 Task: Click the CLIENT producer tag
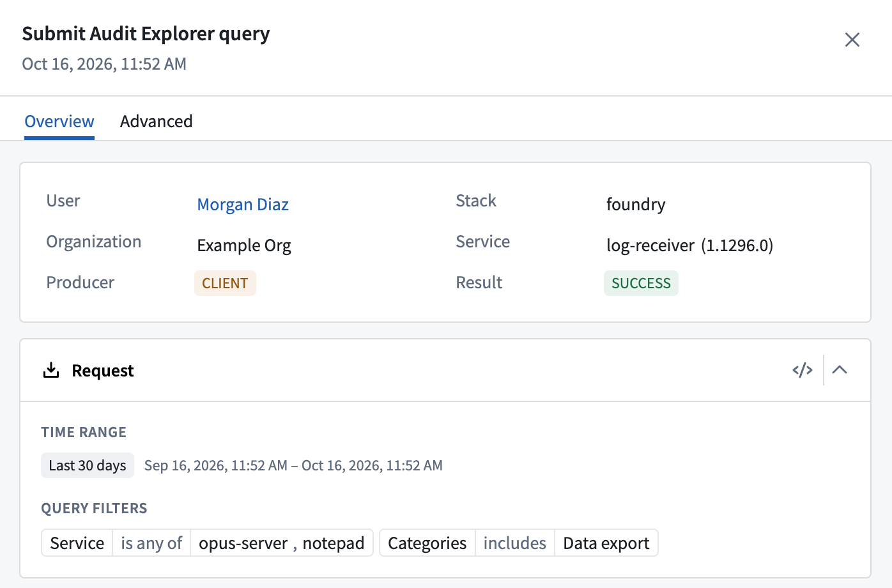(x=225, y=283)
